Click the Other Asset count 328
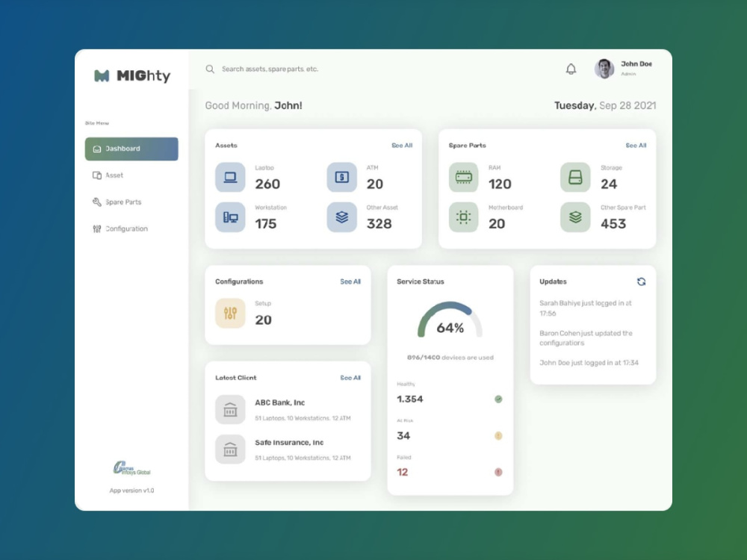The image size is (747, 560). coord(379,224)
